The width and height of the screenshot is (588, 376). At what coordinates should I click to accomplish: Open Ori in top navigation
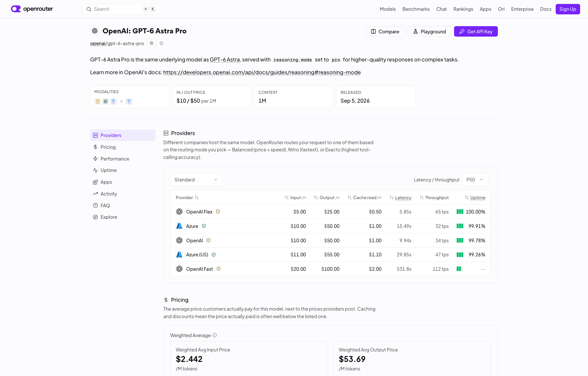[501, 9]
